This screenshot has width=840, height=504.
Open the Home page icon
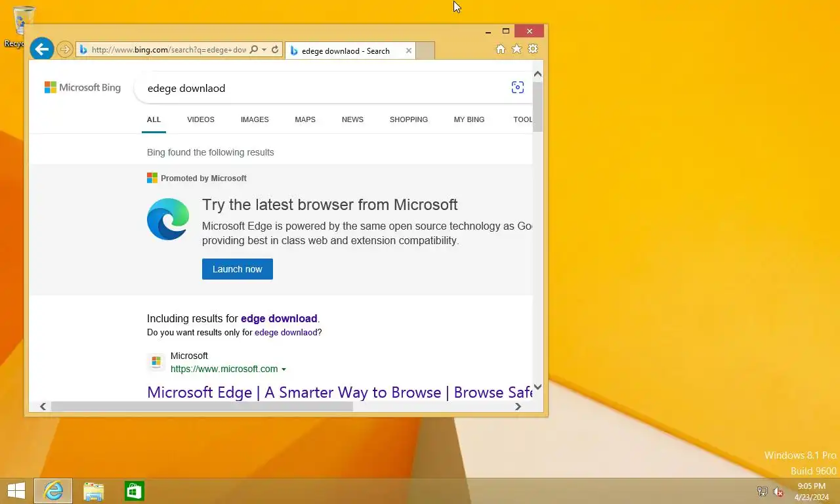[501, 49]
